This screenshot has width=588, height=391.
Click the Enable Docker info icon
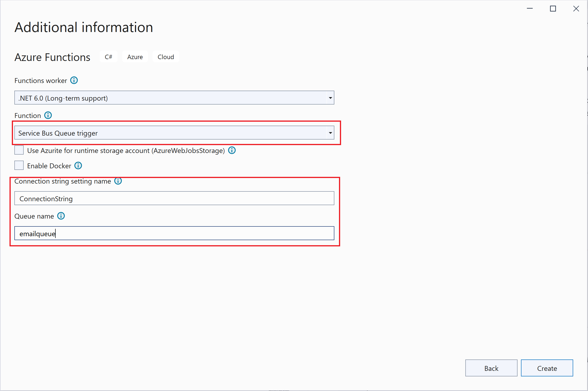click(78, 165)
